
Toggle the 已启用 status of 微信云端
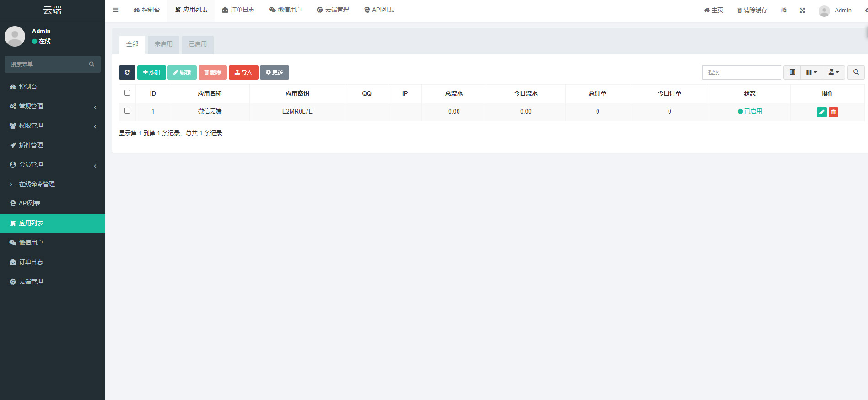(x=749, y=111)
